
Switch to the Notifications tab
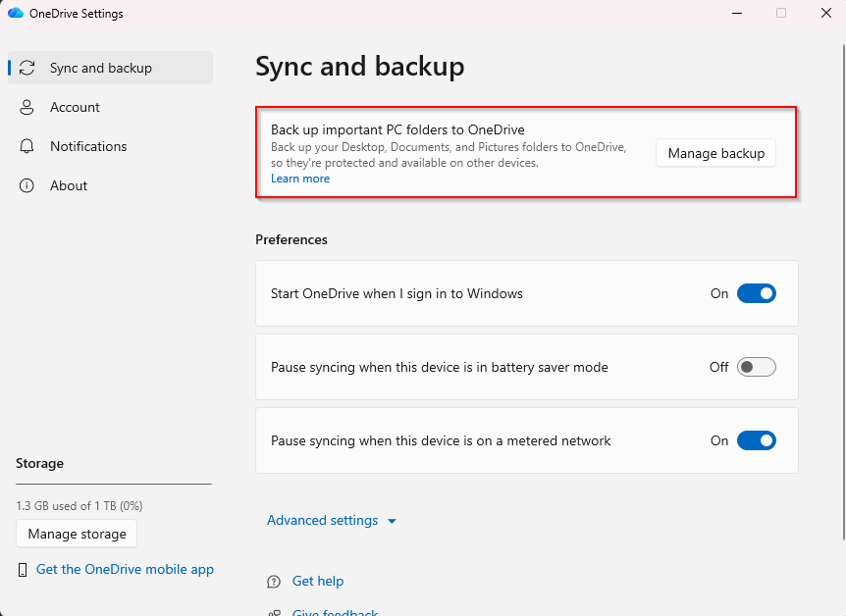point(88,146)
